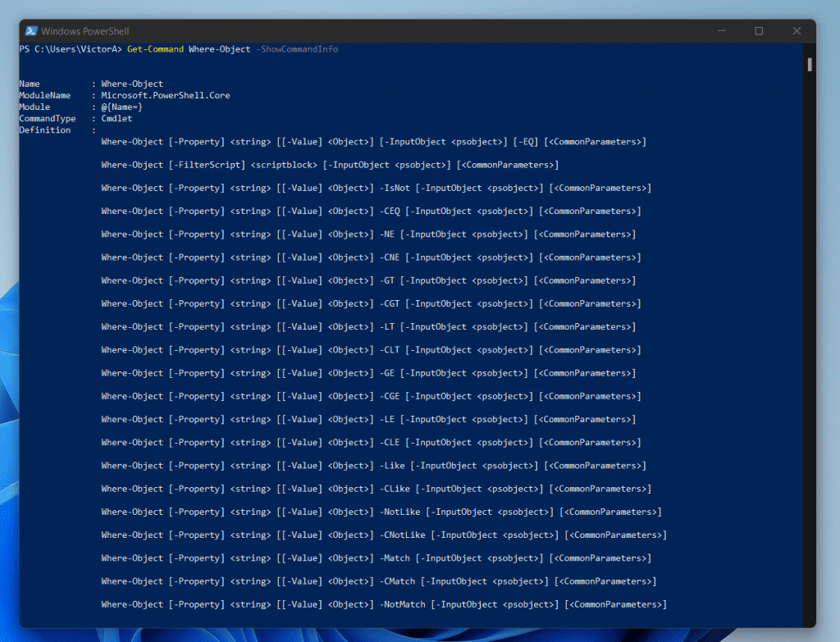This screenshot has width=840, height=642.
Task: Click the CommandType label
Action: pyautogui.click(x=48, y=118)
